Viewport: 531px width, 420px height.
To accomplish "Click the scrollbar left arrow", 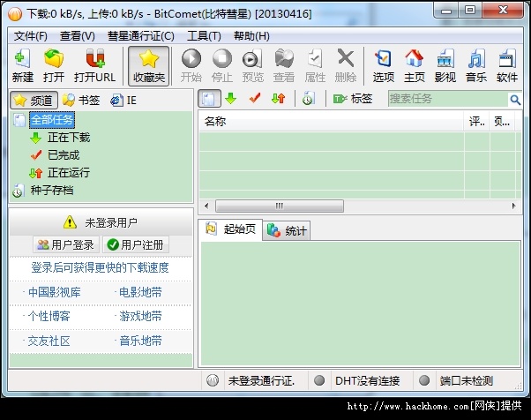I will point(206,206).
